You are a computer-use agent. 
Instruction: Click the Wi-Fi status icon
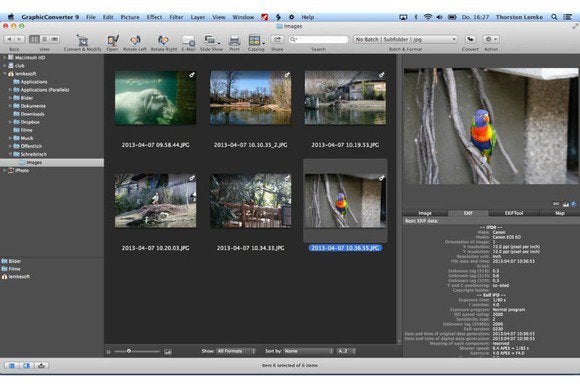[428, 17]
